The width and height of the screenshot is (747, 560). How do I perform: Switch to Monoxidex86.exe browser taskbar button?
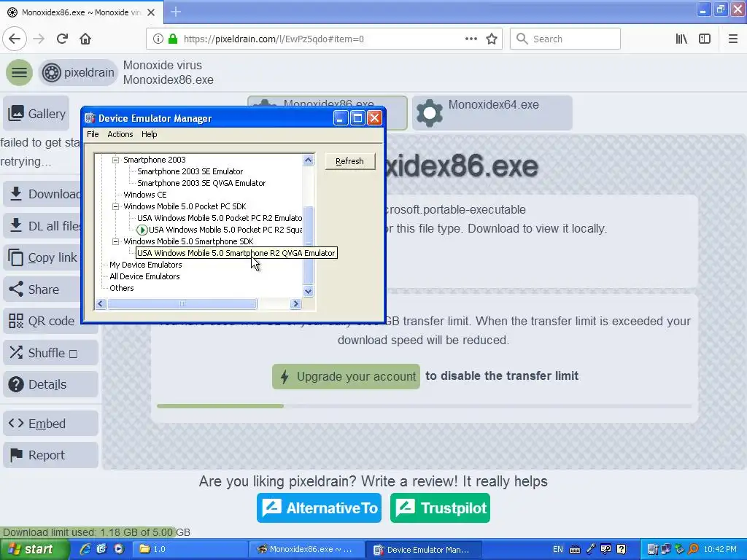pos(306,549)
